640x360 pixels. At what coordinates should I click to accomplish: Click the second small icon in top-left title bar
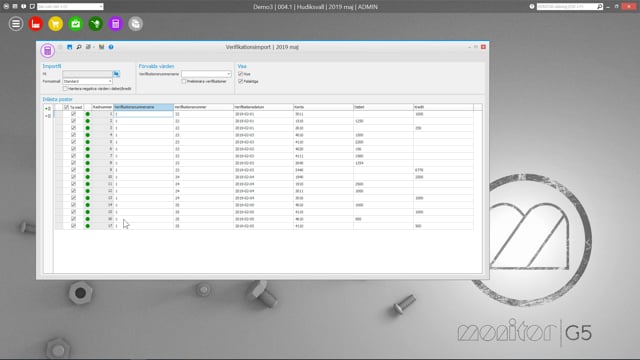[15, 7]
